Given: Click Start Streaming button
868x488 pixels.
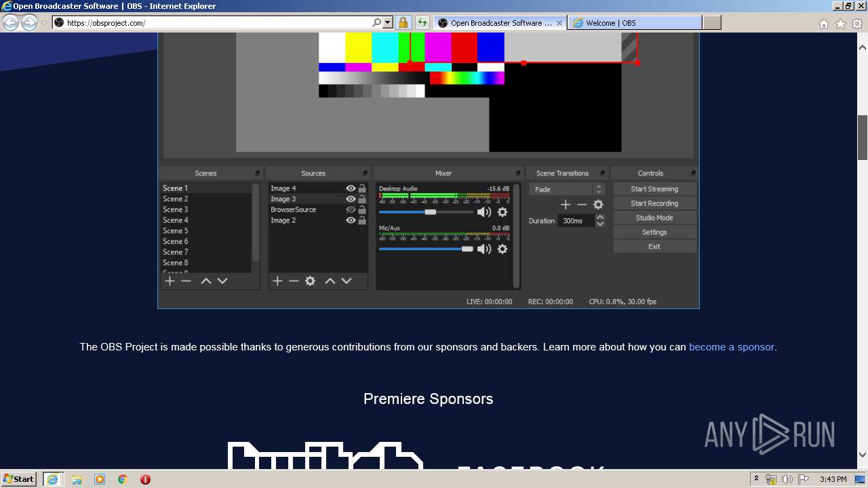Looking at the screenshot, I should coord(654,189).
